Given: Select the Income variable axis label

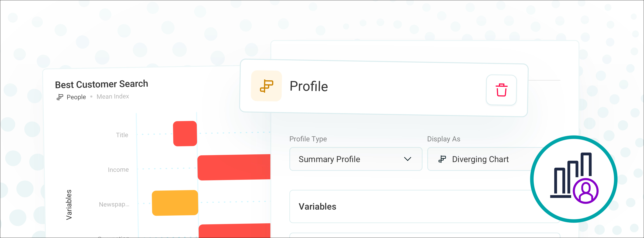Looking at the screenshot, I should coord(118,170).
